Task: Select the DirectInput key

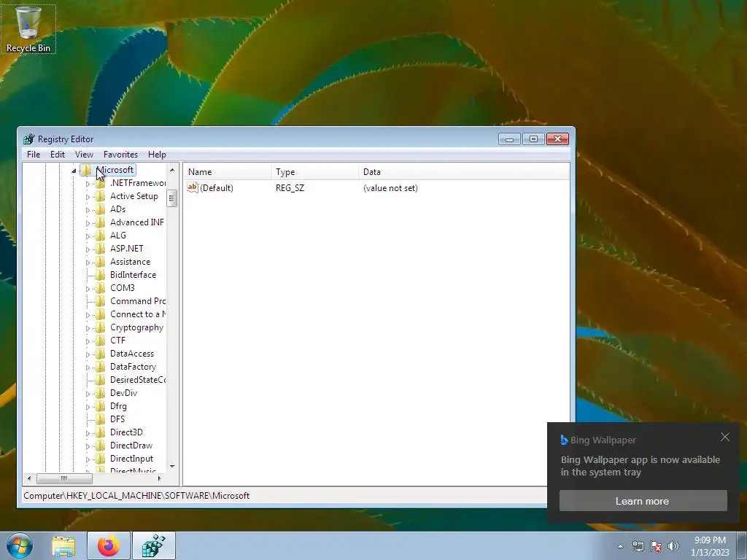Action: (x=131, y=459)
